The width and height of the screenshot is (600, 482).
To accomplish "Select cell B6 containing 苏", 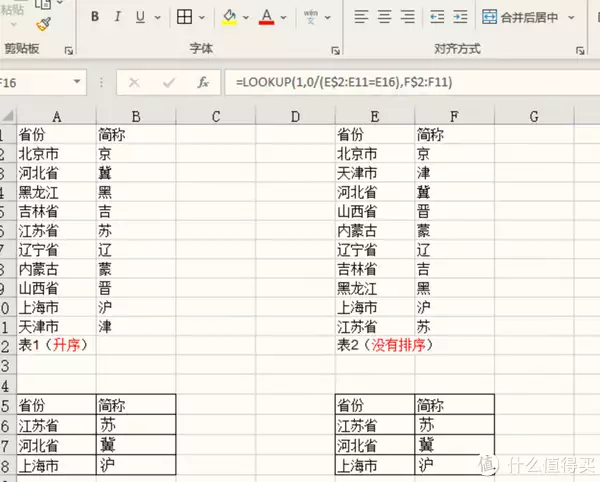I will [136, 231].
